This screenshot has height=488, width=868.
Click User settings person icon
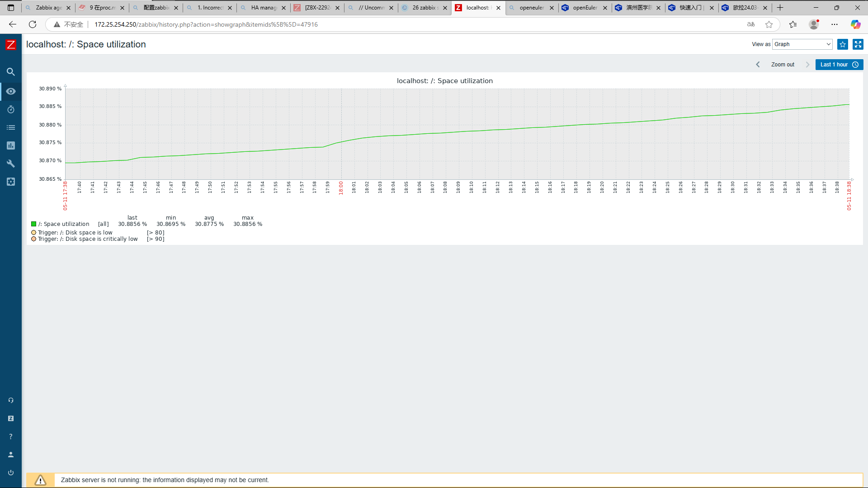point(11,455)
